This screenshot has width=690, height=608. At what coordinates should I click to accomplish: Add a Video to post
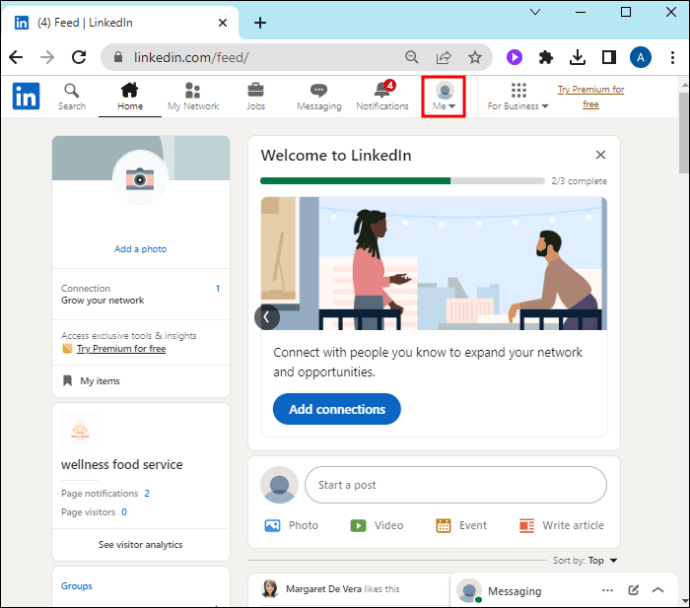point(376,525)
